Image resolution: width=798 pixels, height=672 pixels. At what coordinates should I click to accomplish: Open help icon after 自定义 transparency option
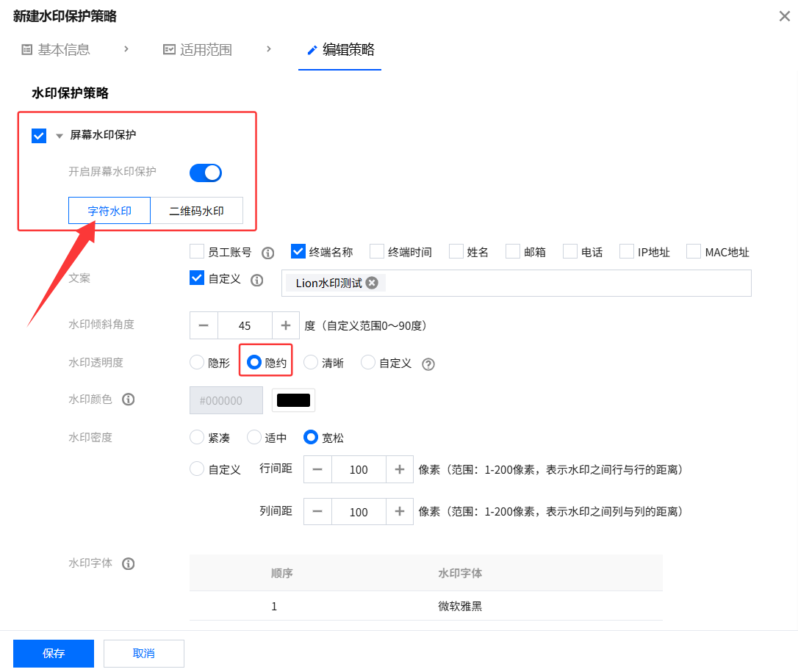click(428, 361)
